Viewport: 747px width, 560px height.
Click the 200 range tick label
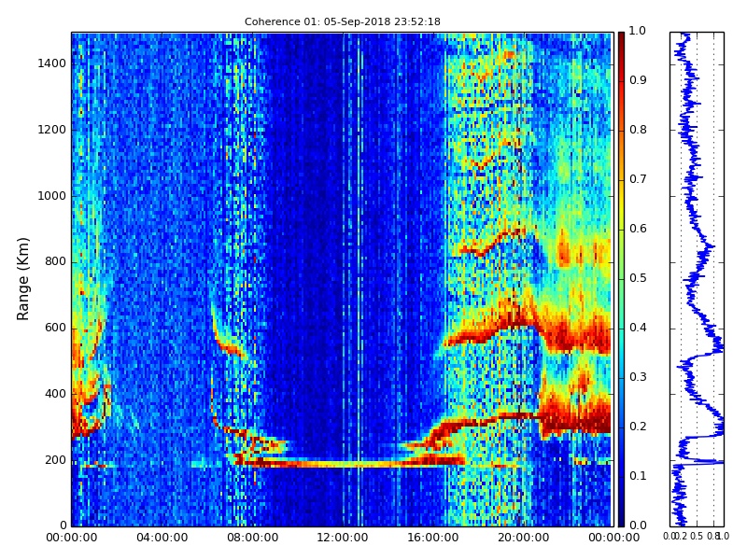[x=55, y=460]
